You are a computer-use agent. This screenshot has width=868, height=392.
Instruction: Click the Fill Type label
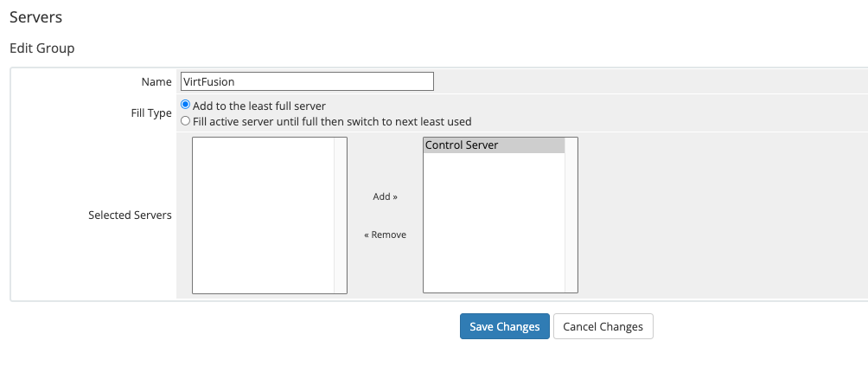coord(151,113)
